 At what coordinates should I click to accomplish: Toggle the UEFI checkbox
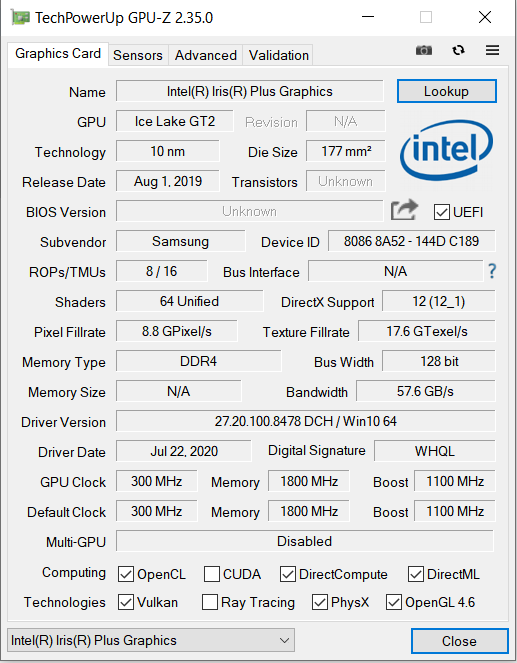pos(441,212)
